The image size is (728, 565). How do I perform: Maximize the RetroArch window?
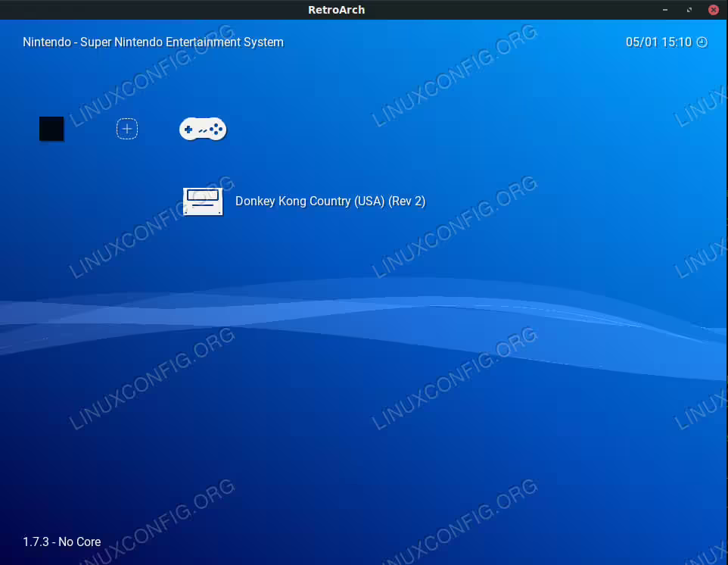[x=689, y=10]
